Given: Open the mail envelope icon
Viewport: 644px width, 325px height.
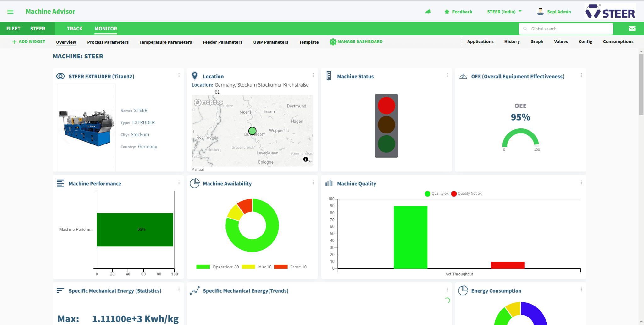Looking at the screenshot, I should [x=632, y=29].
